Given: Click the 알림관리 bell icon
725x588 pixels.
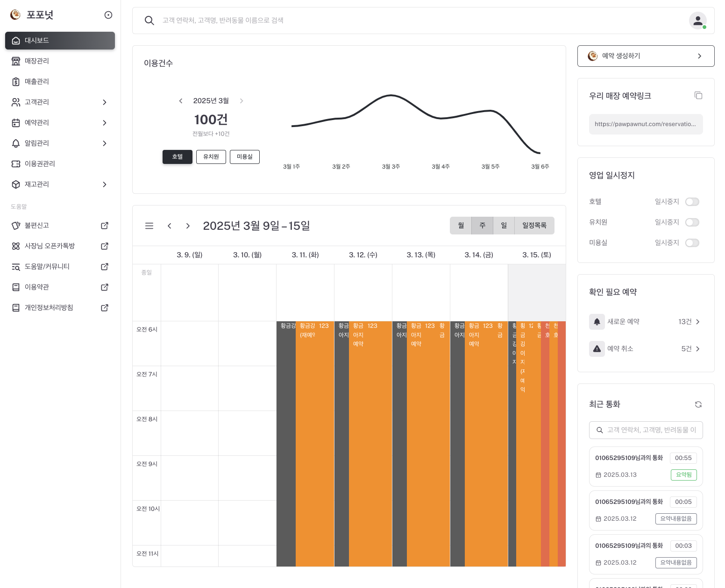Looking at the screenshot, I should tap(16, 143).
